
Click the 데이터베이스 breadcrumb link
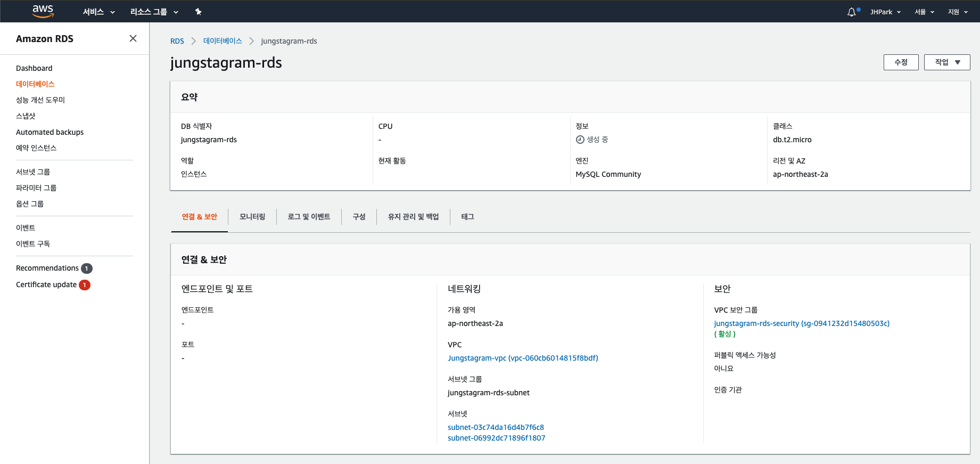223,41
